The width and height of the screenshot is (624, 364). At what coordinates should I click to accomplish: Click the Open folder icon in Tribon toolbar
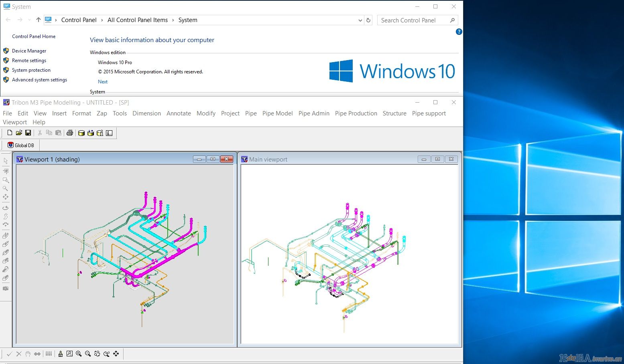(19, 133)
